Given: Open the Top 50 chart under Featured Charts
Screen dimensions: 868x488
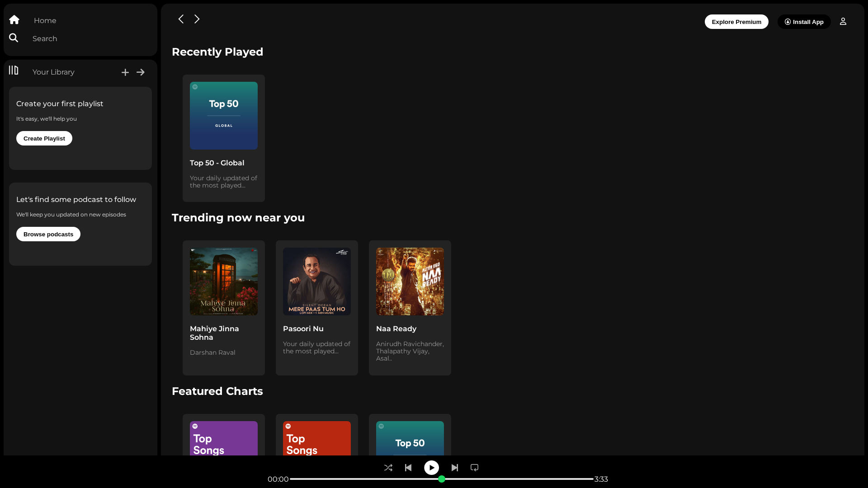Looking at the screenshot, I should coord(410,438).
